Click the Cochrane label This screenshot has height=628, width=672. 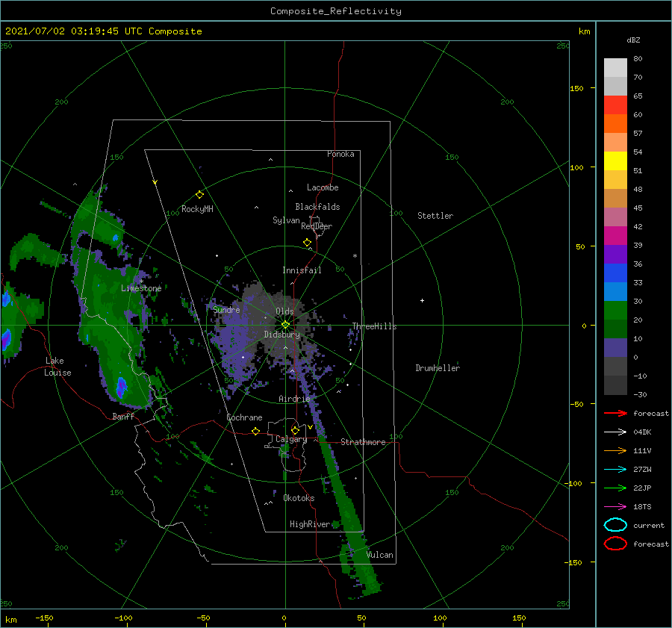[244, 417]
